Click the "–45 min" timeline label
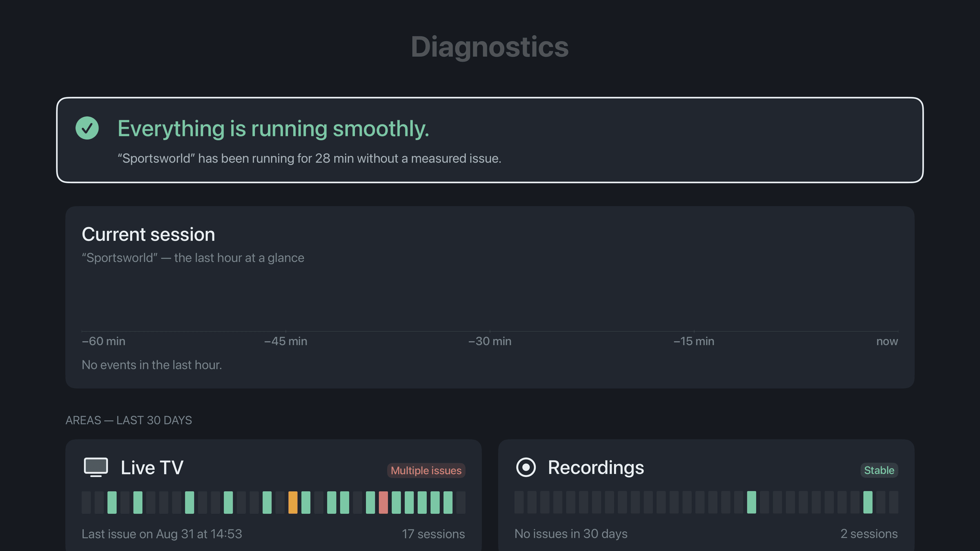 (x=285, y=341)
